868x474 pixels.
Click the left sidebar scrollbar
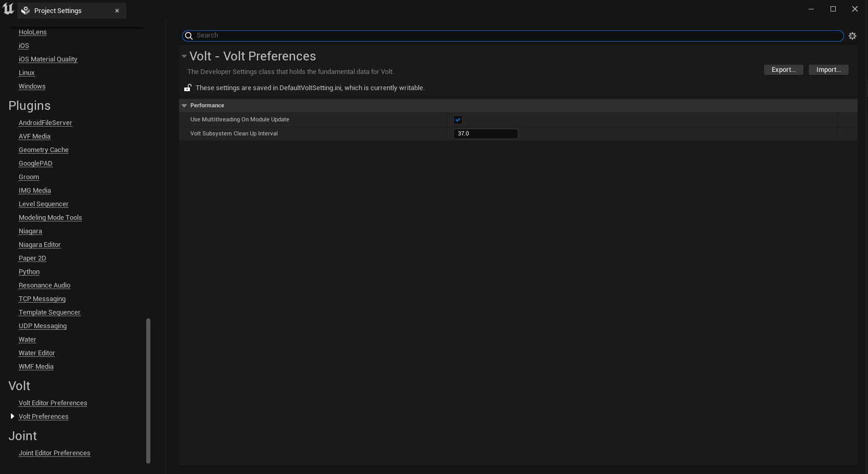(148, 391)
